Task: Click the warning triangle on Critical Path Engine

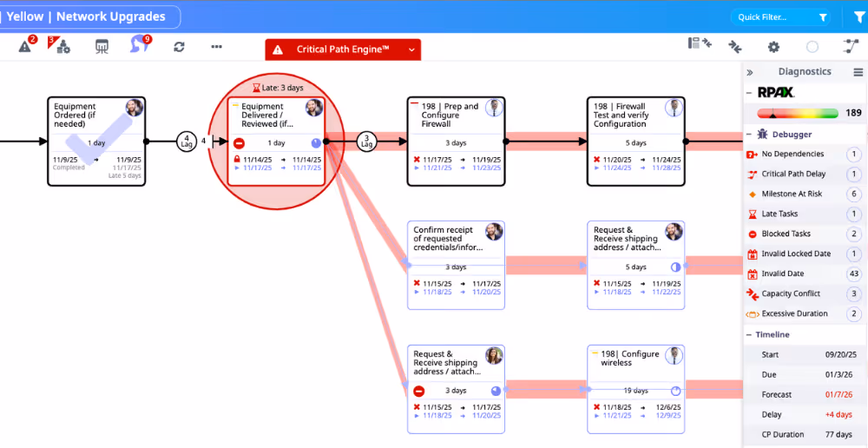Action: tap(278, 49)
